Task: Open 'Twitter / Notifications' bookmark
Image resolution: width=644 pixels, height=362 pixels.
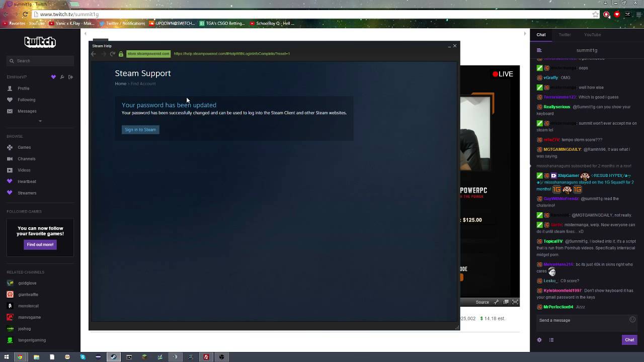Action: pyautogui.click(x=122, y=24)
